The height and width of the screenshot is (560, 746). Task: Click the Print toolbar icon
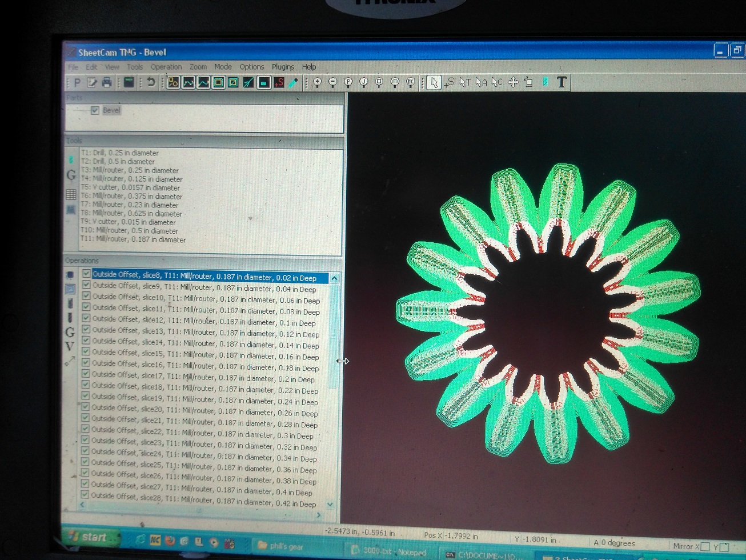coord(107,83)
